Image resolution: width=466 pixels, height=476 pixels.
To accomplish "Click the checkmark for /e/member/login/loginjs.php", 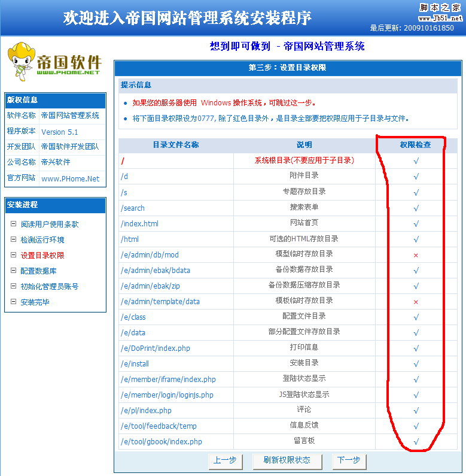I will [416, 395].
